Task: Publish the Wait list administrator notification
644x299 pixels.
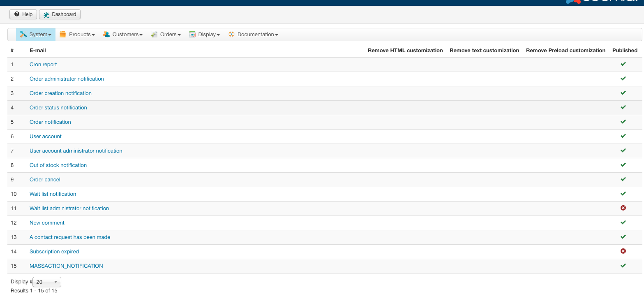Action: tap(623, 208)
